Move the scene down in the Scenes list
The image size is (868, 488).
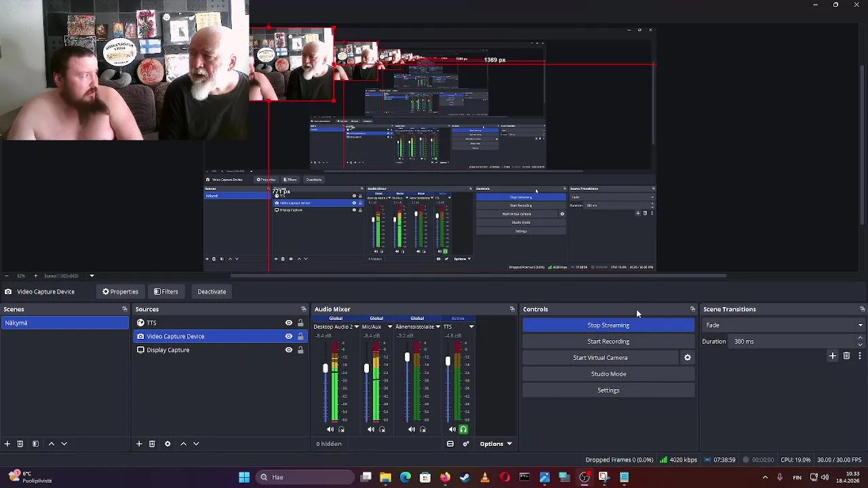(x=64, y=443)
